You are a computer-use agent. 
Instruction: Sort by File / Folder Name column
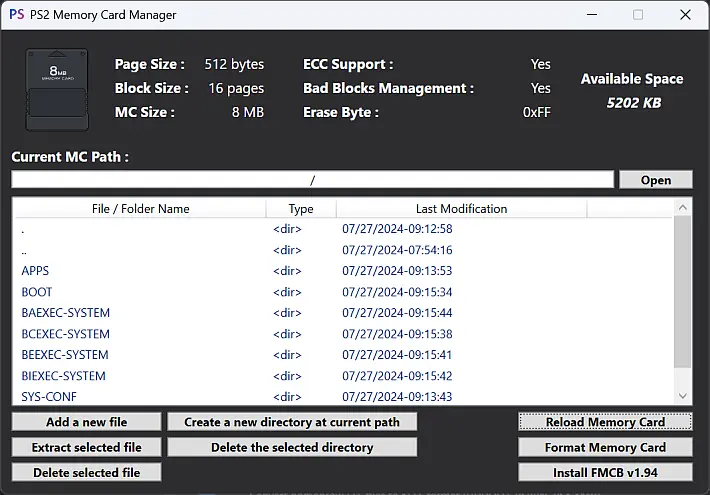[x=140, y=209]
